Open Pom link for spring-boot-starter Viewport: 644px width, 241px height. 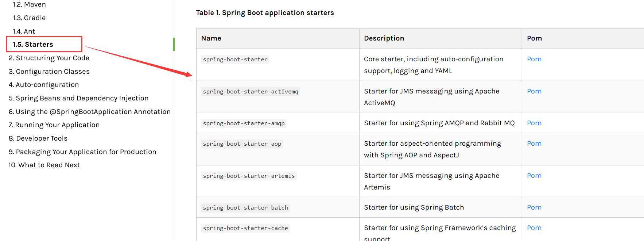point(534,59)
